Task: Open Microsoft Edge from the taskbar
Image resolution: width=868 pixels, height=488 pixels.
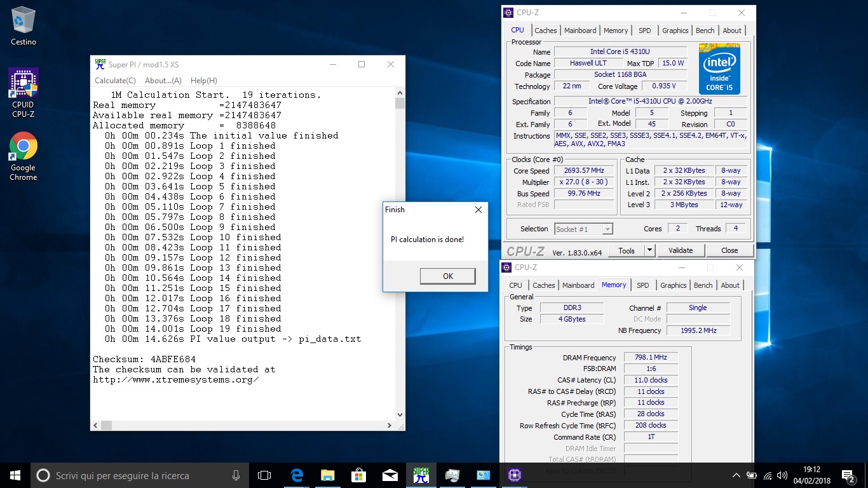Action: (296, 475)
